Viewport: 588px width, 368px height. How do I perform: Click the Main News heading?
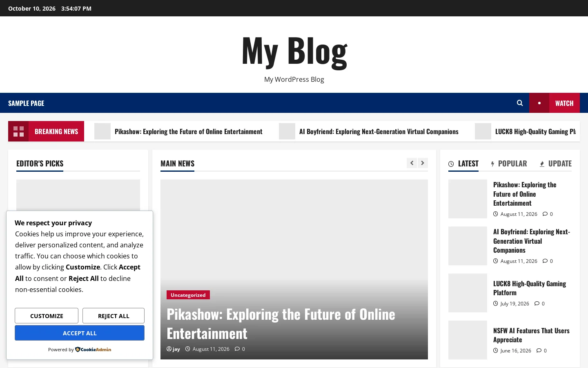click(x=177, y=164)
